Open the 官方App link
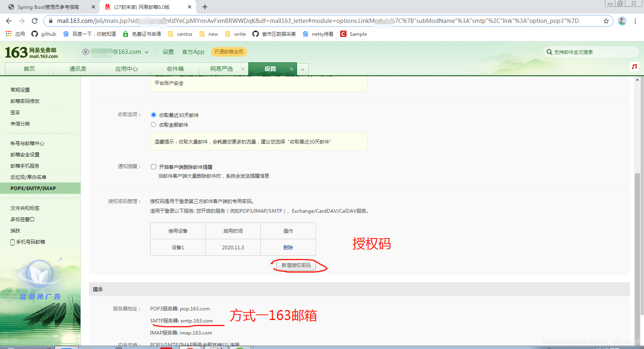Viewport: 644px width, 349px height. coord(193,52)
